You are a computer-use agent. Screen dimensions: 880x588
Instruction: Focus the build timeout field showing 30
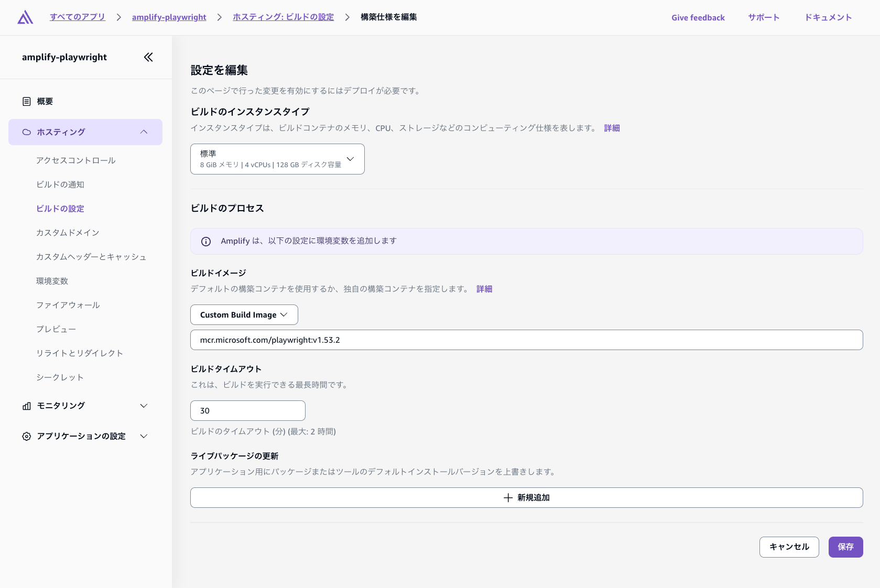point(248,411)
